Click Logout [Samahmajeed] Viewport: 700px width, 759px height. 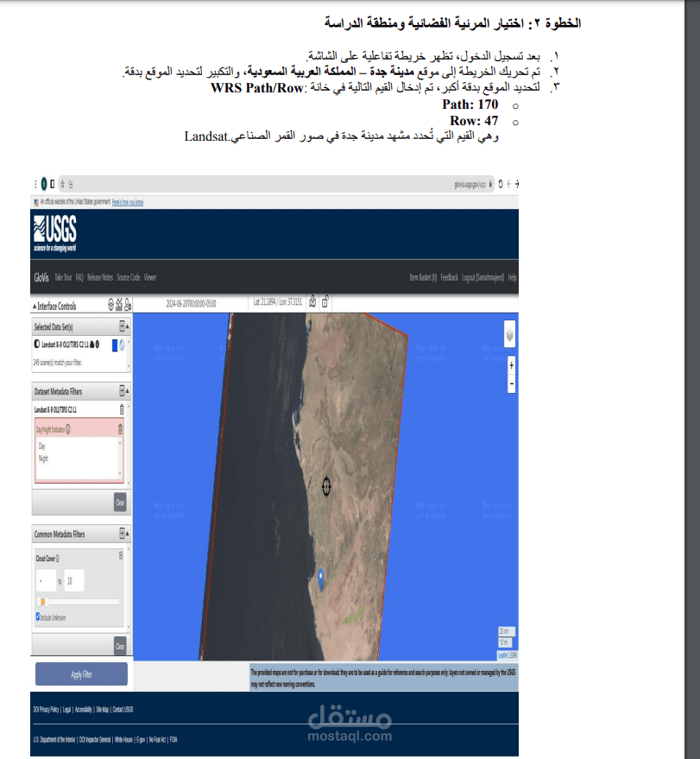(x=482, y=277)
